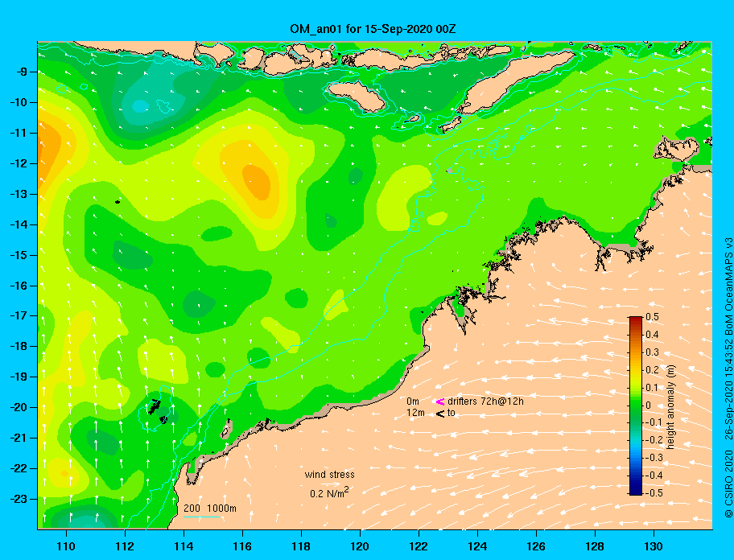Click longitude label 110 on bottom axis
This screenshot has height=560, width=734.
(66, 546)
